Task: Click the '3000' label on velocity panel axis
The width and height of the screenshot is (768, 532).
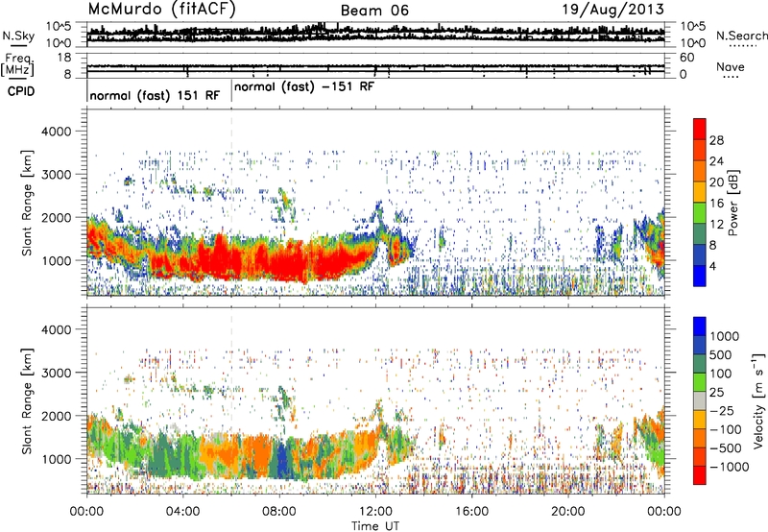Action: click(x=56, y=373)
